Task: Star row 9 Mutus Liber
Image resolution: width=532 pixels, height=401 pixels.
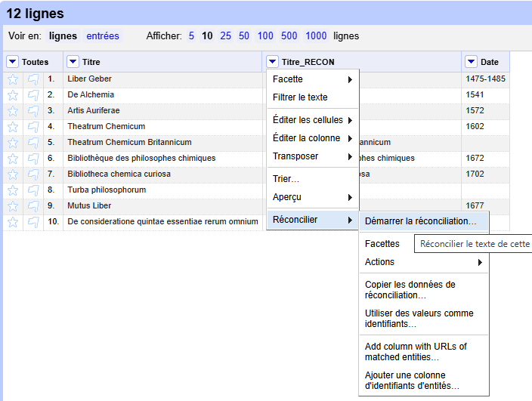Action: click(13, 205)
